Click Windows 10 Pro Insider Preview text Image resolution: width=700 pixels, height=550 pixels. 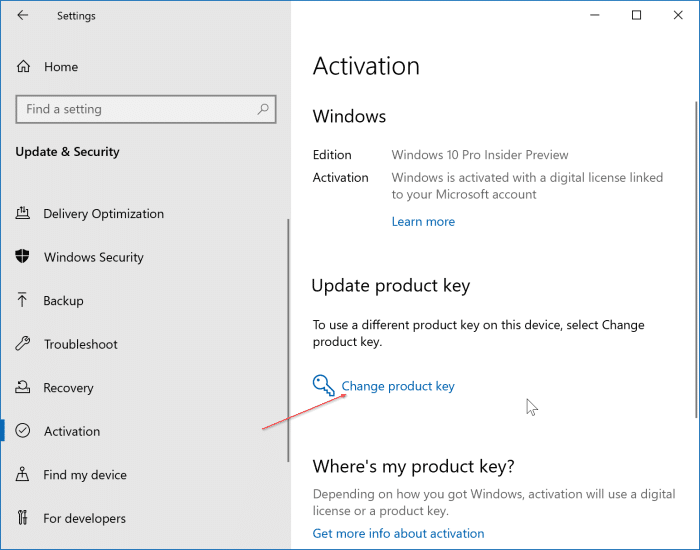click(x=480, y=154)
